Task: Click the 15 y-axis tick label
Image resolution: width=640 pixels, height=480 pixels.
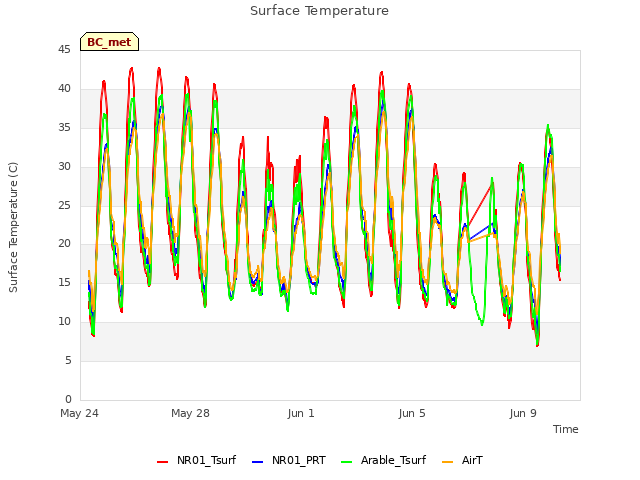Action: tap(64, 282)
